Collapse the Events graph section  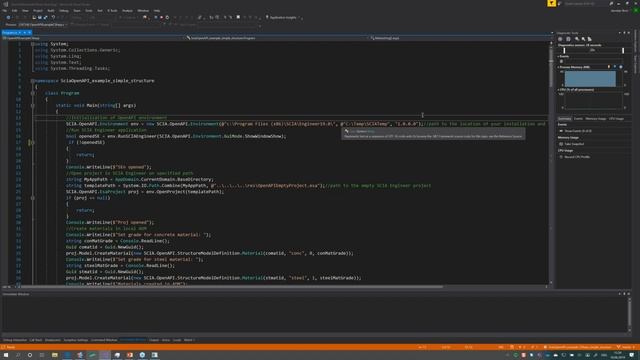click(x=558, y=56)
